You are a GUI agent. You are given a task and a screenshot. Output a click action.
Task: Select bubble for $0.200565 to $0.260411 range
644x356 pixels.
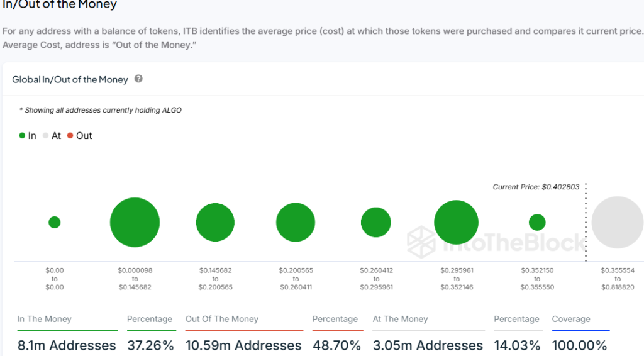[296, 223]
